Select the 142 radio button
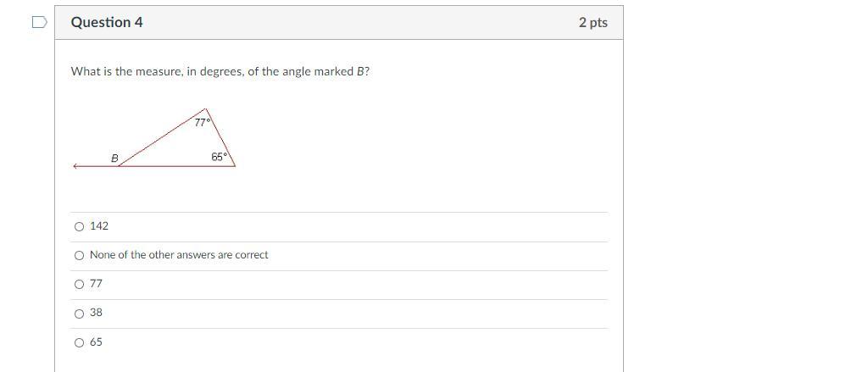Image resolution: width=868 pixels, height=372 pixels. 80,226
